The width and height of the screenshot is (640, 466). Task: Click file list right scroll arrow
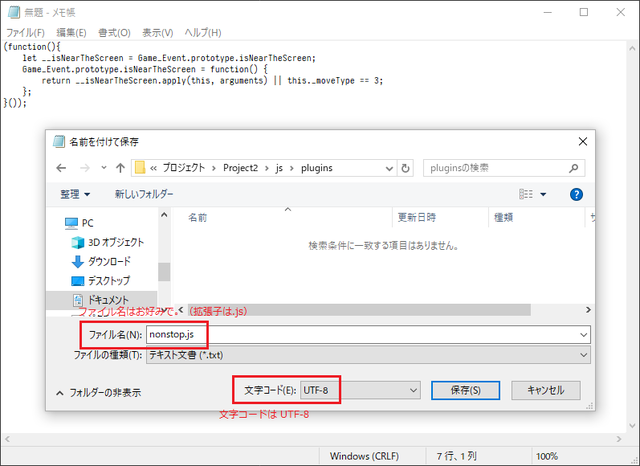tap(588, 310)
